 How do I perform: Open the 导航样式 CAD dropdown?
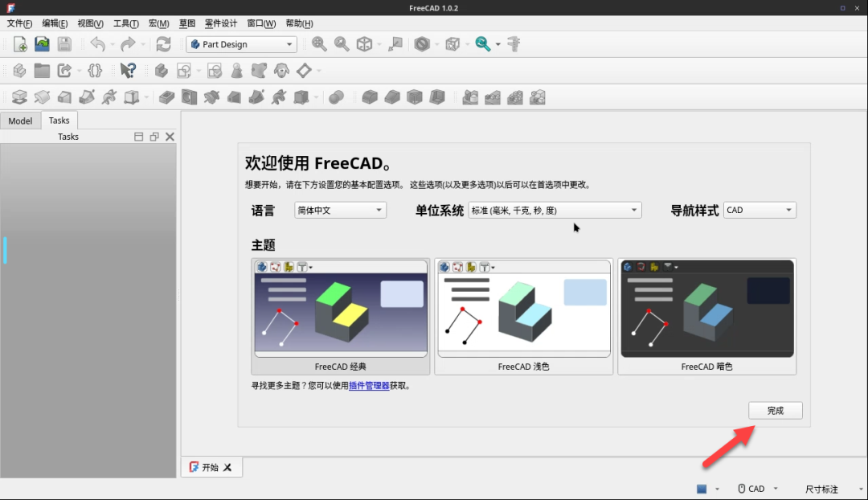[x=759, y=210]
